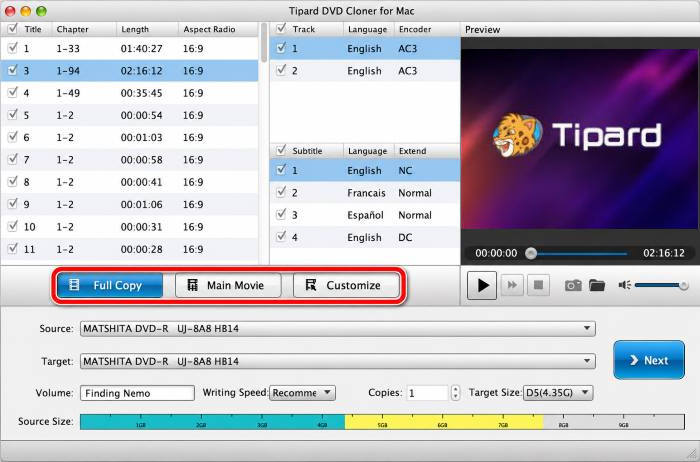
Task: Uncheck title 8 checkbox
Action: tap(13, 181)
